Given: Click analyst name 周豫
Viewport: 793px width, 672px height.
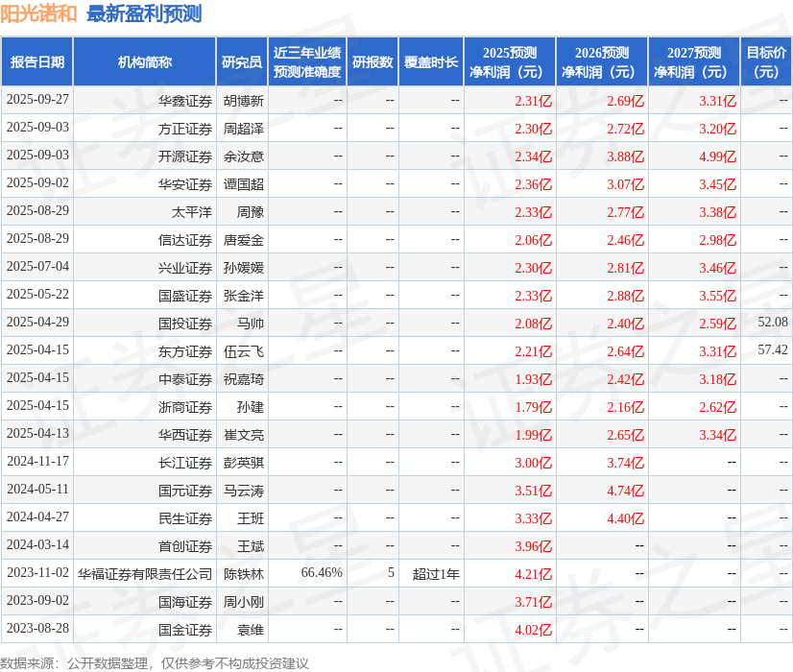Looking at the screenshot, I should [x=251, y=212].
